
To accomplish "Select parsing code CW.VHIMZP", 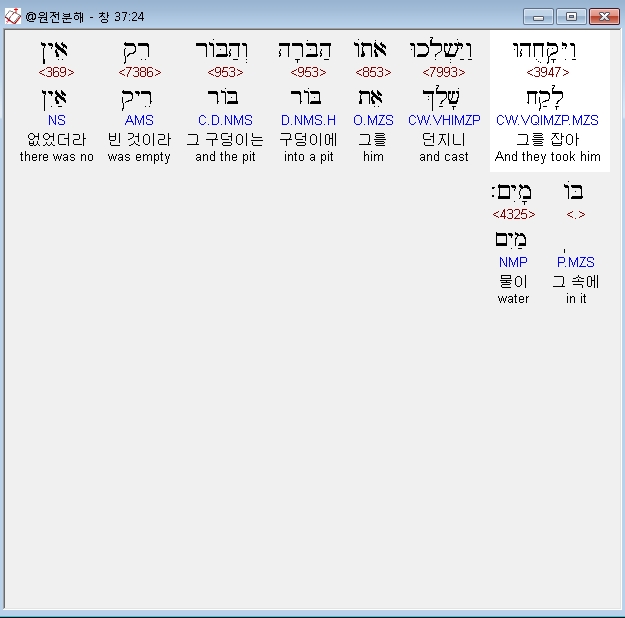I will pyautogui.click(x=444, y=120).
